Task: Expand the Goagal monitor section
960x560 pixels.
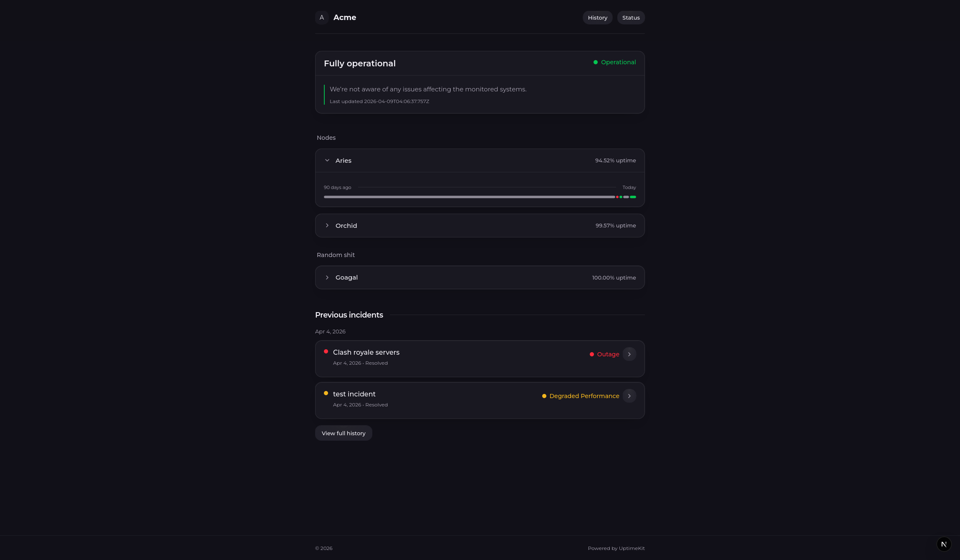Action: point(327,277)
